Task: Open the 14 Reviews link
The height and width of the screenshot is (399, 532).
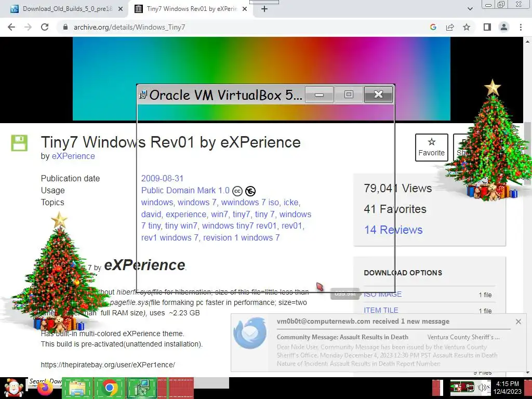Action: pos(393,230)
